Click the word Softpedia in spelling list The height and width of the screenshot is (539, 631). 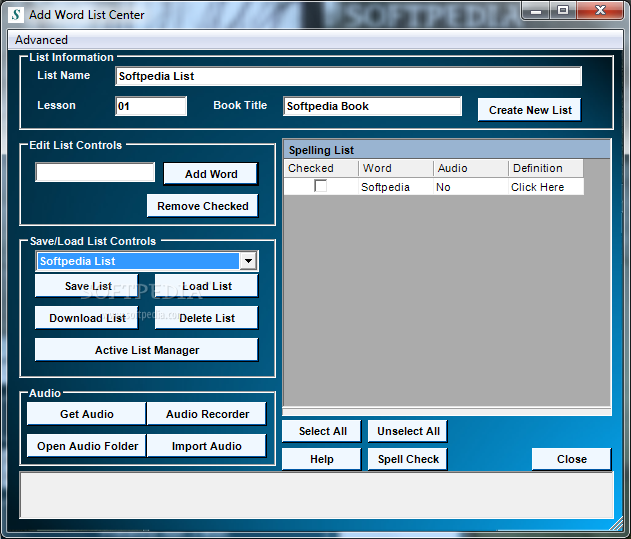pyautogui.click(x=385, y=187)
